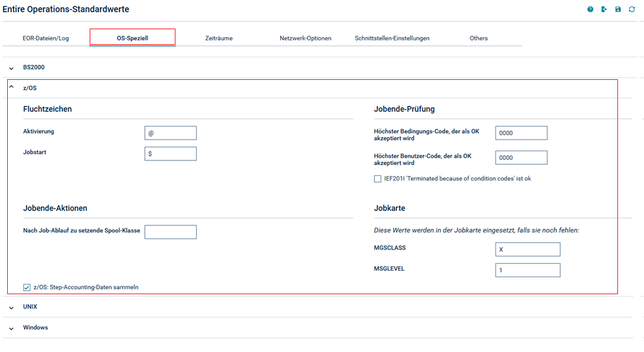The width and height of the screenshot is (644, 352).
Task: Go to the Netzwerk-Optionen tab
Action: [x=305, y=38]
